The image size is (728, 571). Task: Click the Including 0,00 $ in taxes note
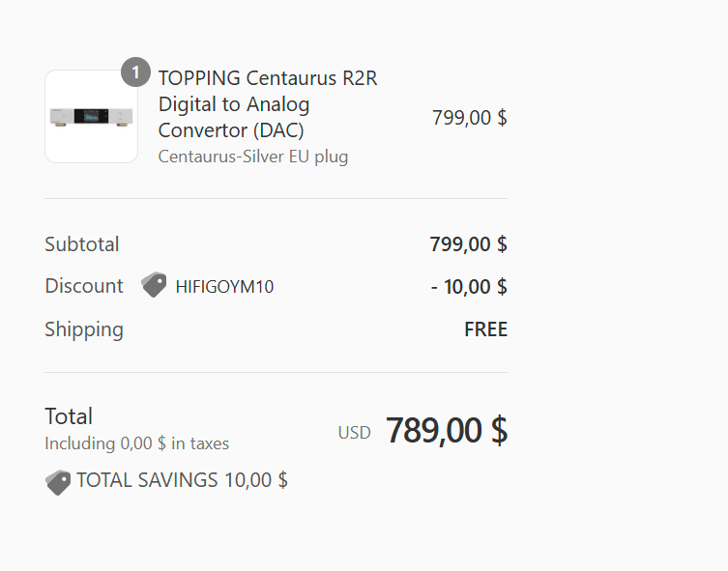point(136,444)
